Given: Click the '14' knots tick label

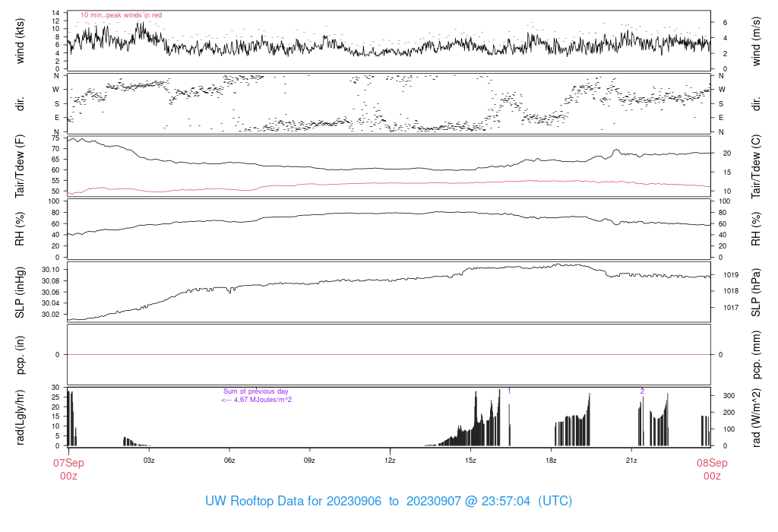Looking at the screenshot, I should point(55,13).
